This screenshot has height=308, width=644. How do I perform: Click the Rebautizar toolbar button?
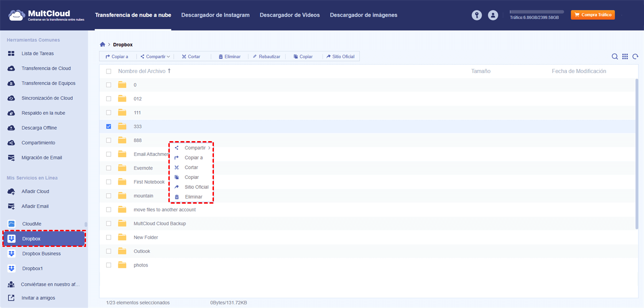coord(266,57)
